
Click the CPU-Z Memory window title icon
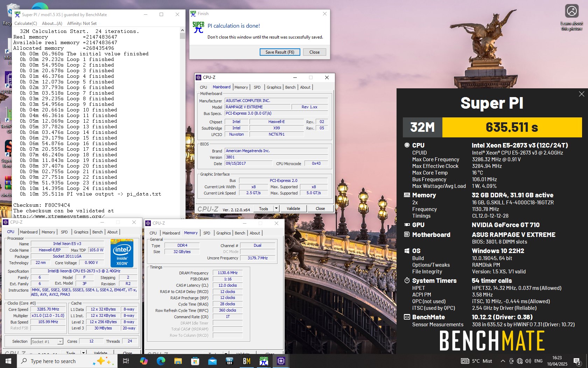coord(148,223)
